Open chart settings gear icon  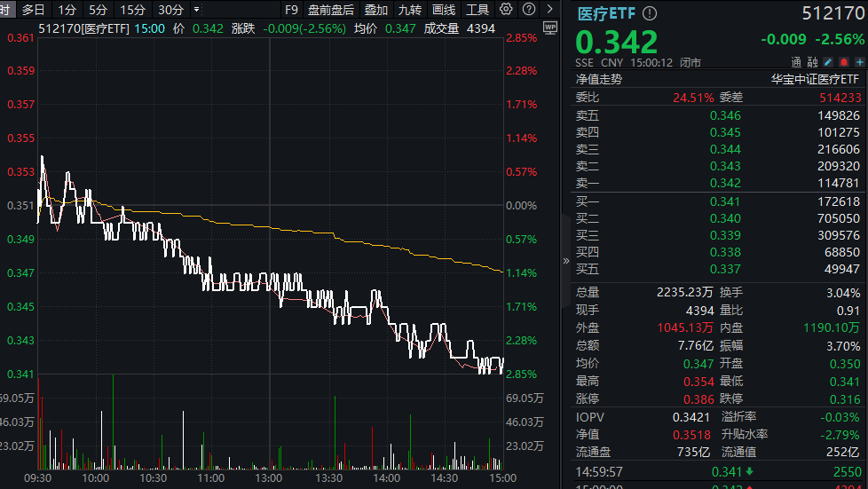pos(505,9)
